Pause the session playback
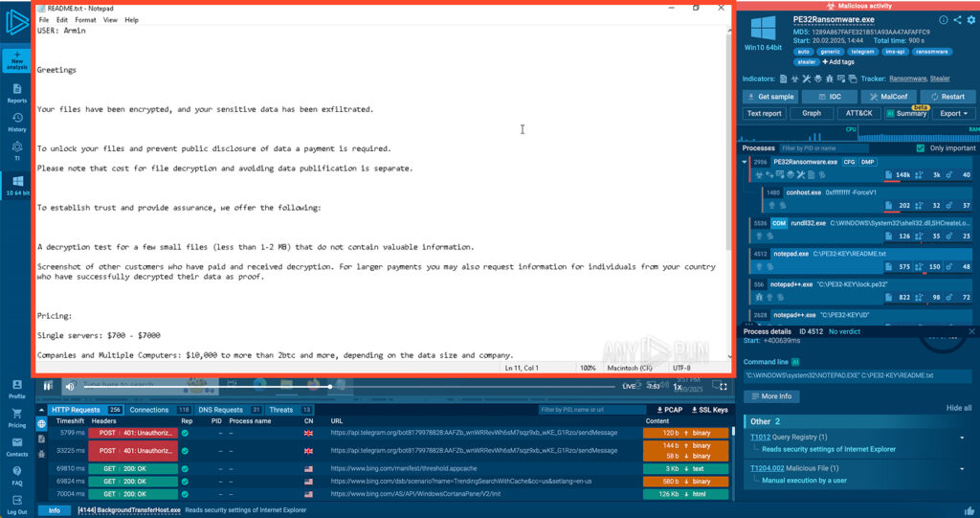 point(48,387)
